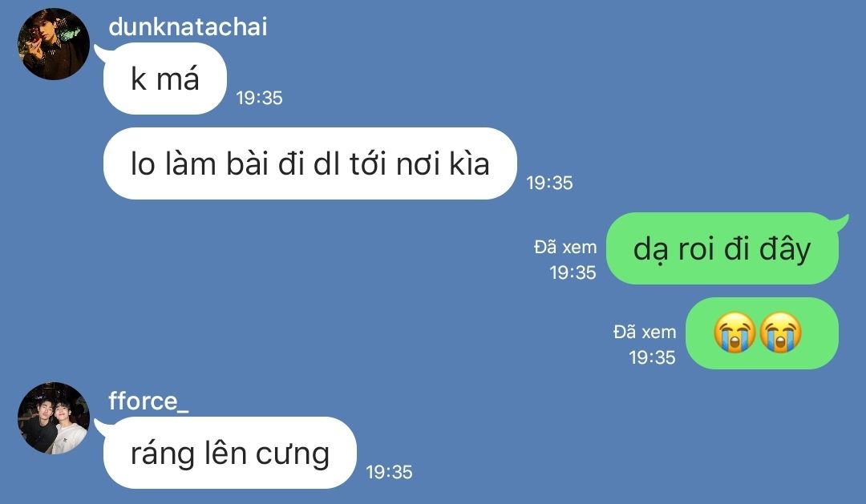Tap the second crying emoji
Viewport: 866px width, 504px height.
tap(780, 333)
